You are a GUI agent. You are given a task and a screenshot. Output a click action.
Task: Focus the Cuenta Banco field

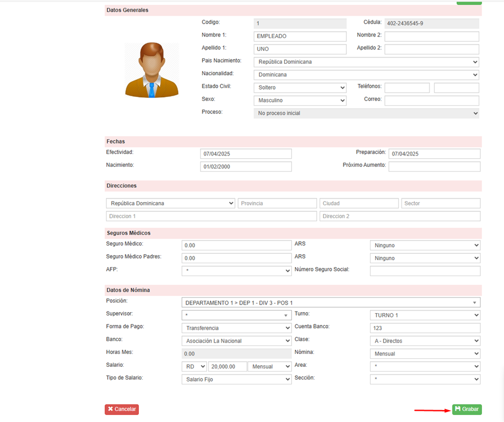[x=425, y=328]
